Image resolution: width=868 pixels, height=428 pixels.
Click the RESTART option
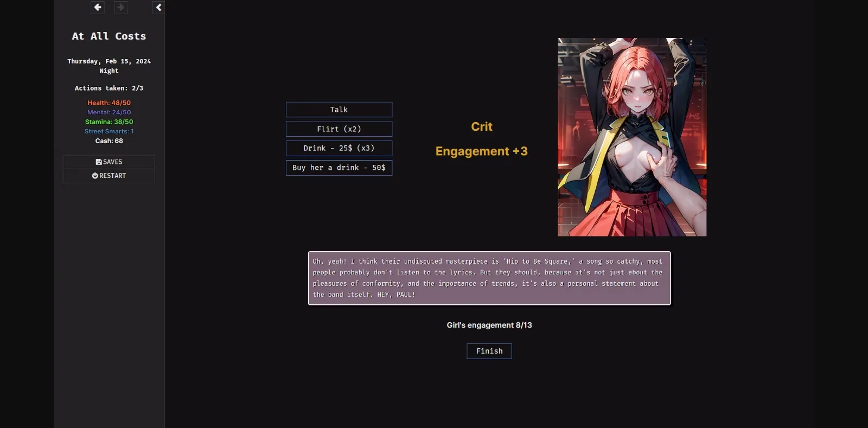click(109, 176)
